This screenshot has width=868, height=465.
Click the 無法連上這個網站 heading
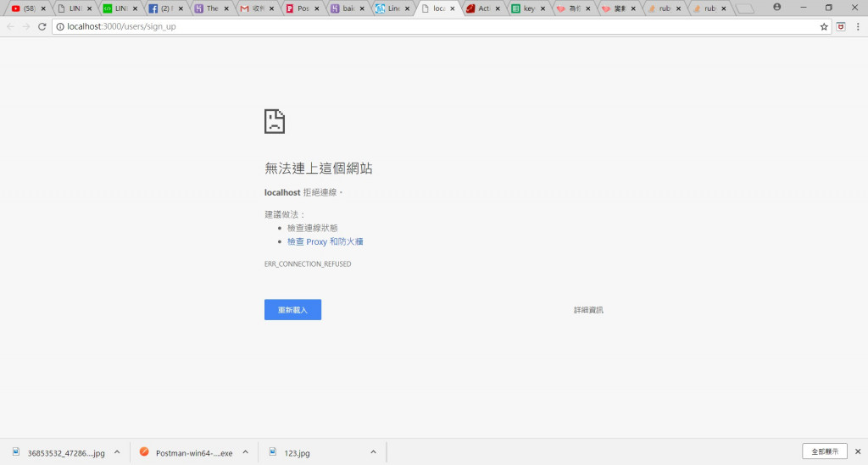click(x=319, y=168)
